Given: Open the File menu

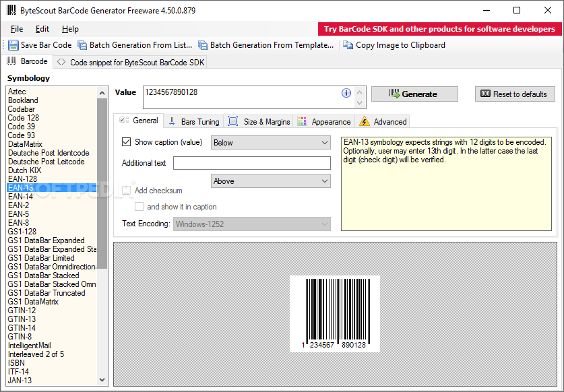Looking at the screenshot, I should click(17, 29).
